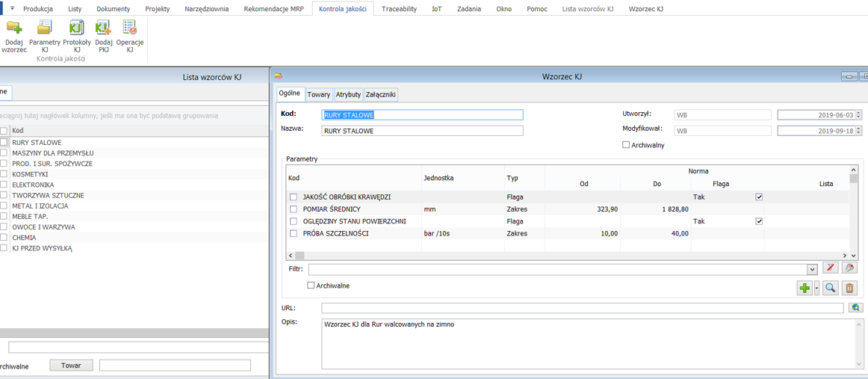Image resolution: width=868 pixels, height=379 pixels.
Task: Check the KOSMETYKI list row checkbox
Action: tap(3, 174)
